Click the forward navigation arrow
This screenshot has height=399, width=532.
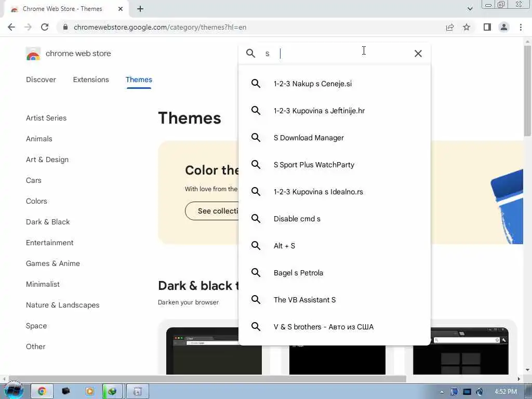(x=28, y=27)
